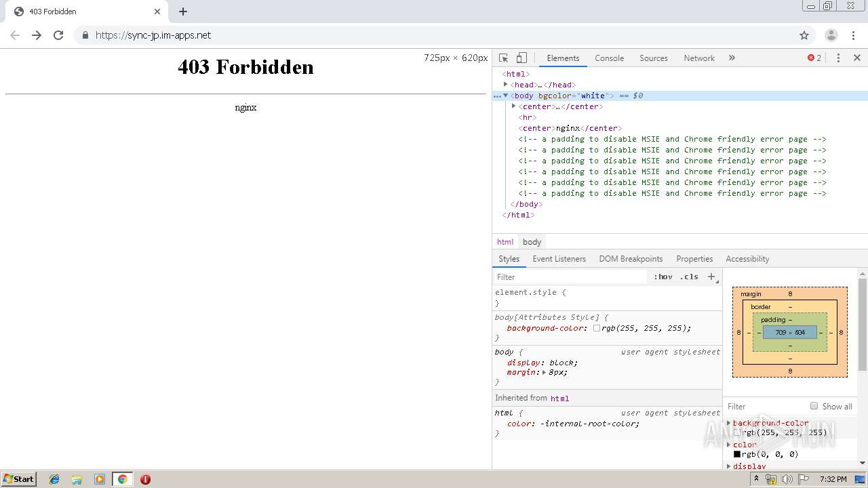Open the red Opera taskbar icon
Image resolution: width=868 pixels, height=488 pixels.
pos(145,479)
